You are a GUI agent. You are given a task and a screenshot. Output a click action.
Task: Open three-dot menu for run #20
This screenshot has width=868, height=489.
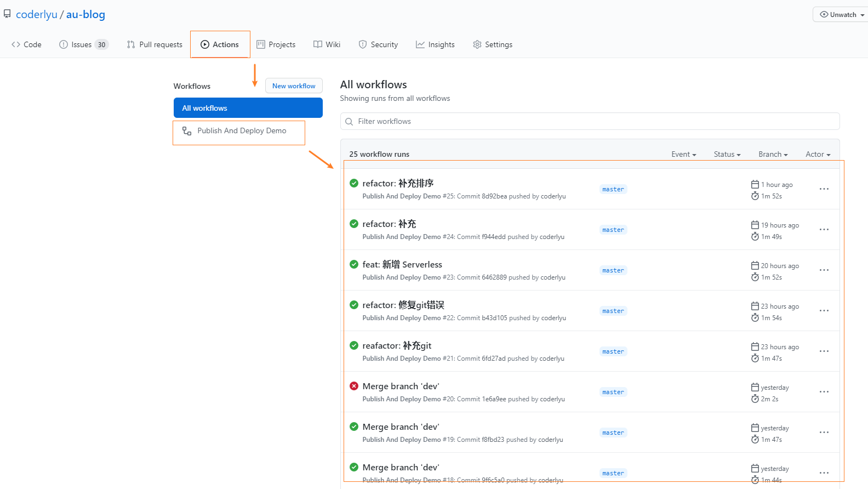(824, 392)
